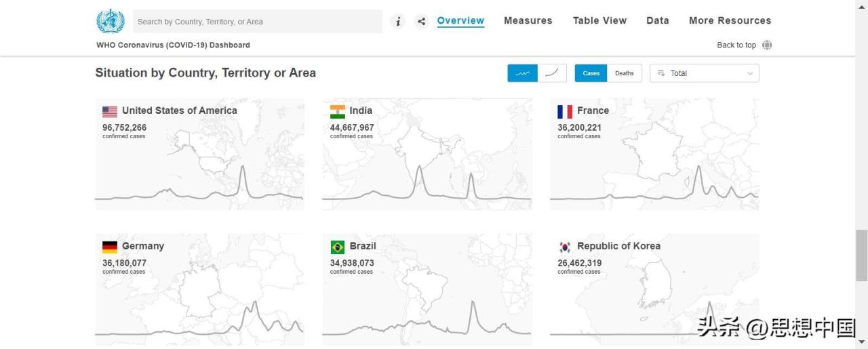Switch to Deaths view
The image size is (868, 349).
coord(625,73)
